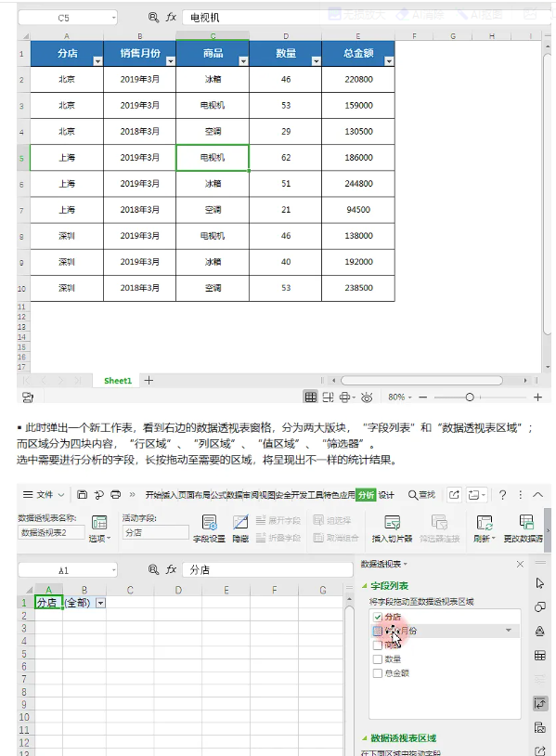Select cell with value 244800

pyautogui.click(x=358, y=184)
